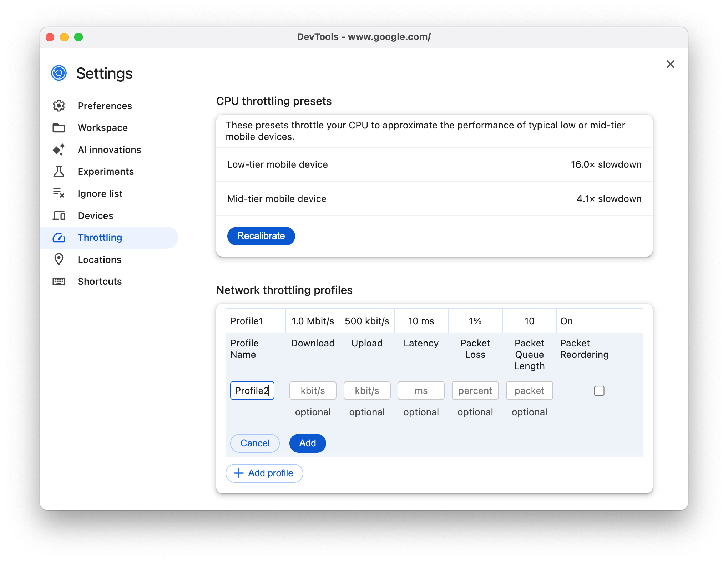The height and width of the screenshot is (563, 728).
Task: Click Cancel to discard Profile2 entry
Action: pos(255,442)
